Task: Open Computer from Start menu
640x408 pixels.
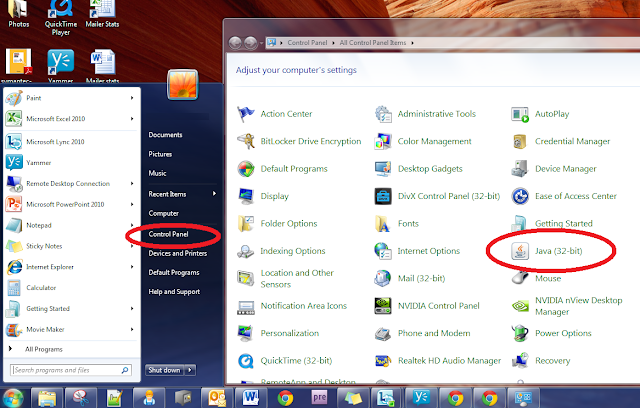Action: [164, 213]
